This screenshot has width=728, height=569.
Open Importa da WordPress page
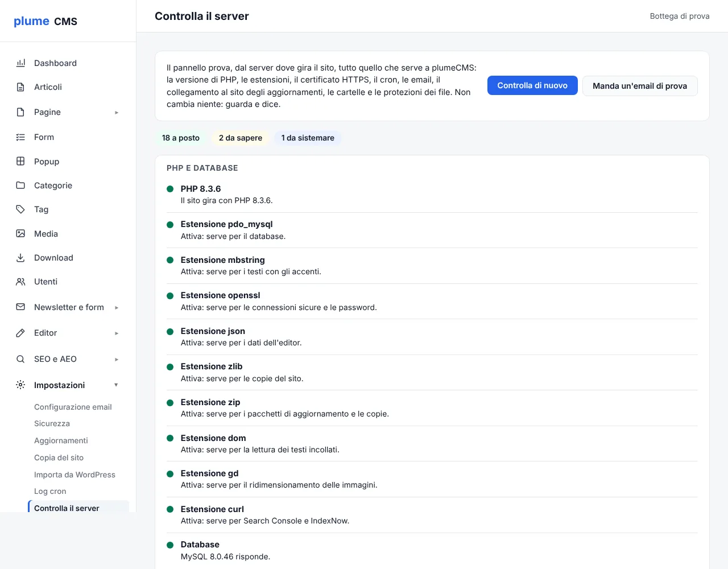pyautogui.click(x=75, y=475)
